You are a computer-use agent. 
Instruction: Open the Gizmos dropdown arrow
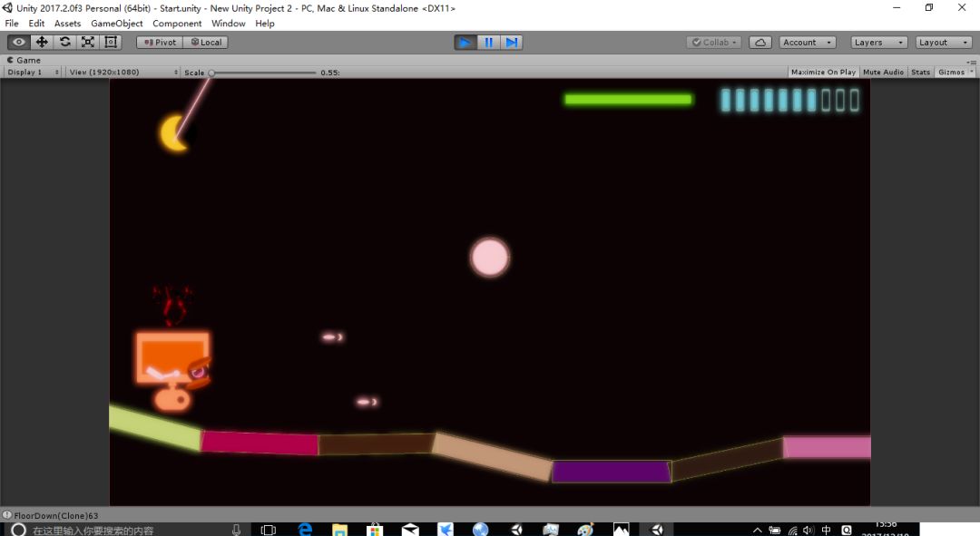[971, 73]
